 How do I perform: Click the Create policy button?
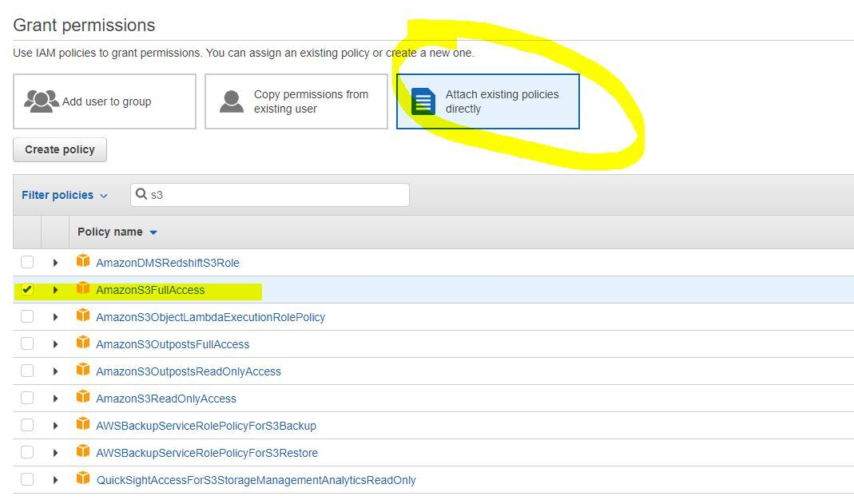click(60, 149)
